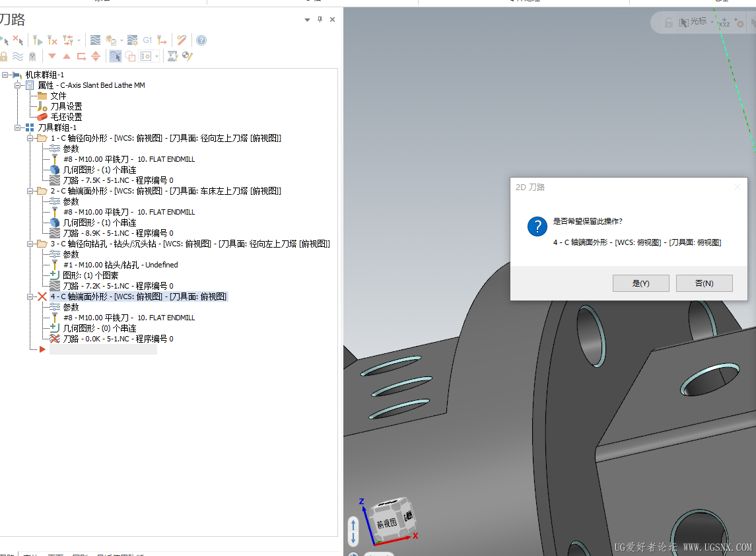
Task: Collapse operation 3 C轴径向钻孔
Action: pyautogui.click(x=30, y=244)
